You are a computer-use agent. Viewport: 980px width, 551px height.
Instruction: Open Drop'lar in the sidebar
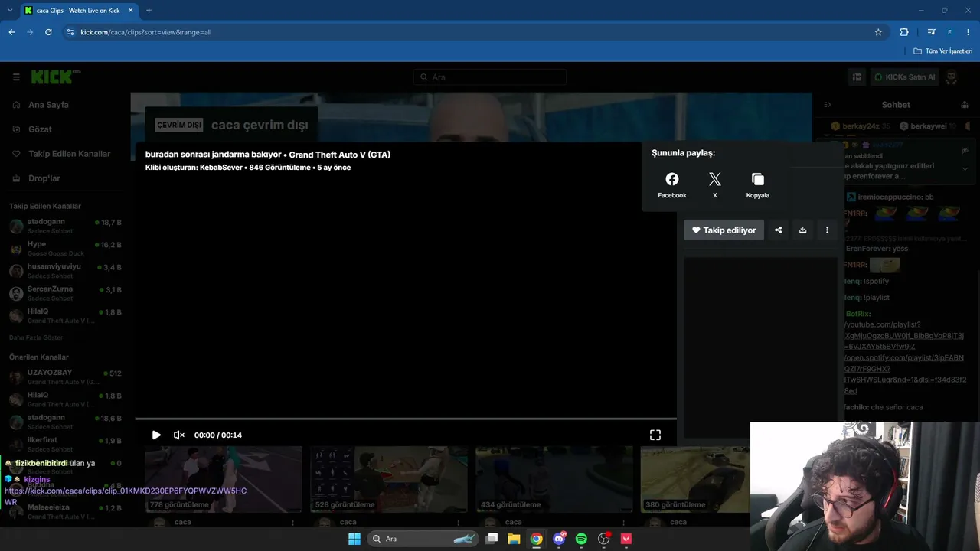44,178
